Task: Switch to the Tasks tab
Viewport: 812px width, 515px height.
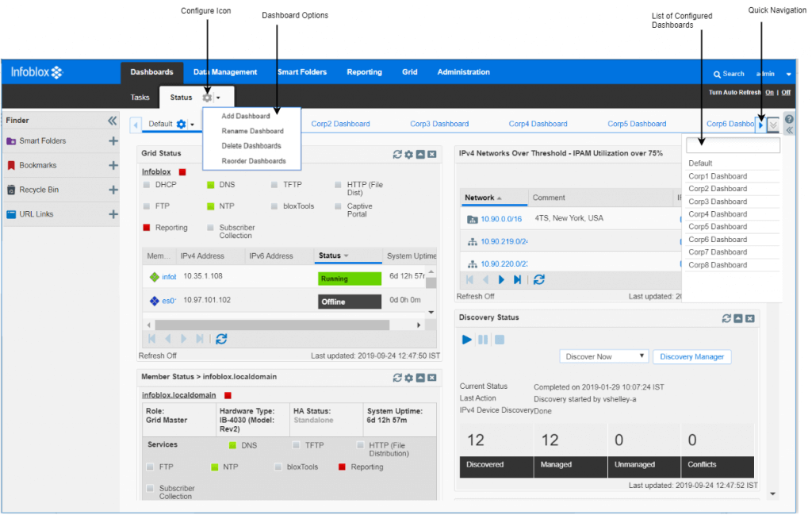Action: pos(140,98)
